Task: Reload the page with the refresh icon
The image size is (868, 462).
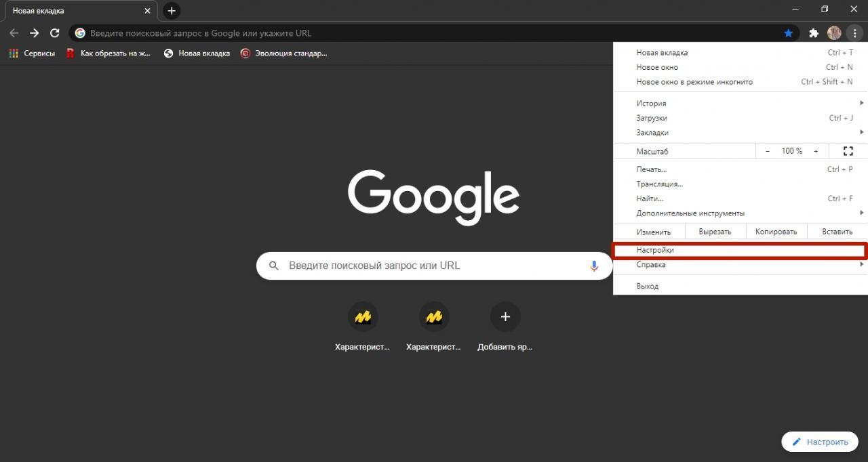Action: pyautogui.click(x=55, y=33)
